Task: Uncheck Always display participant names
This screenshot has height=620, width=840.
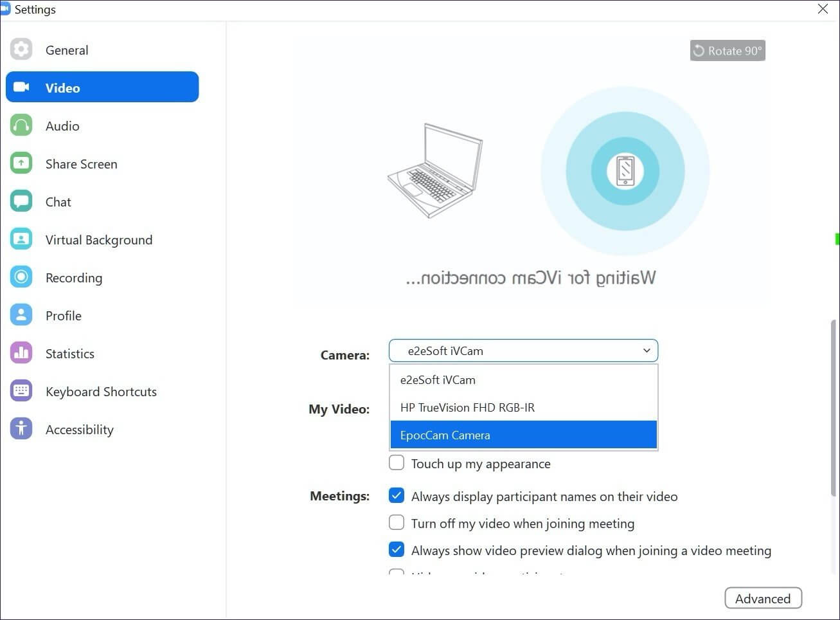Action: (397, 496)
